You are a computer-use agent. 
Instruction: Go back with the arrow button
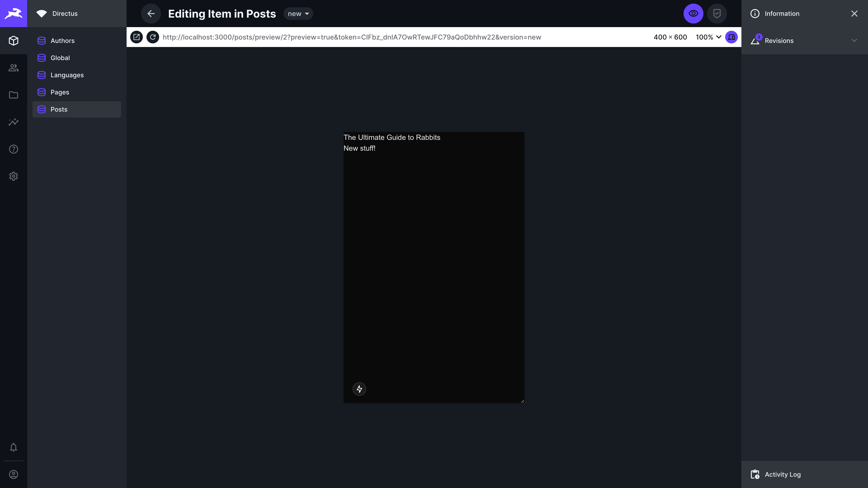click(x=151, y=14)
